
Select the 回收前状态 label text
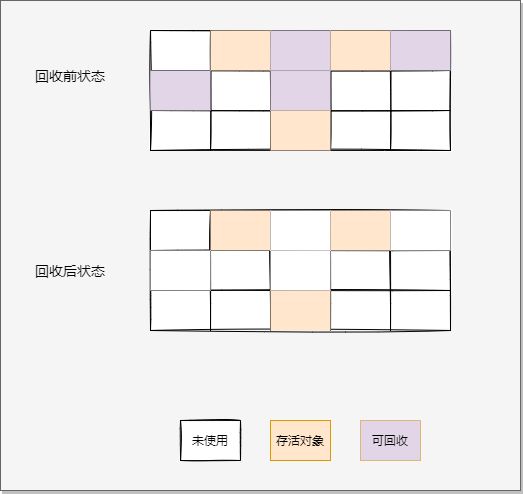coord(70,76)
